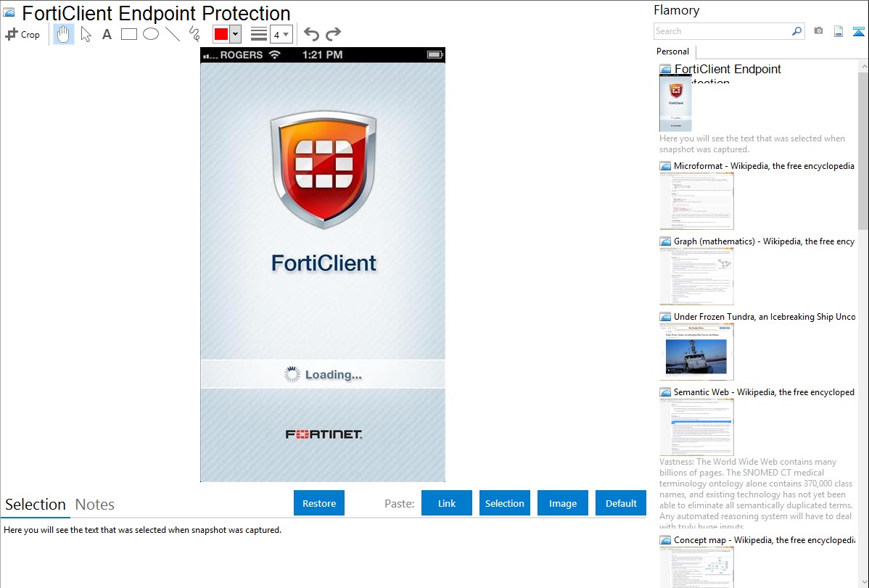Switch to the Selection tab

pyautogui.click(x=36, y=505)
